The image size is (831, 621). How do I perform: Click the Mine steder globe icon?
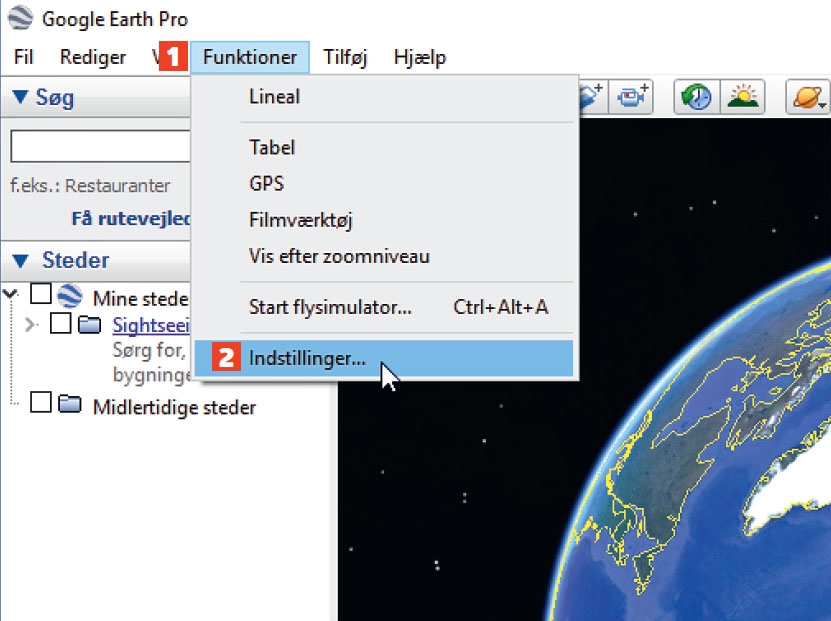[x=69, y=296]
